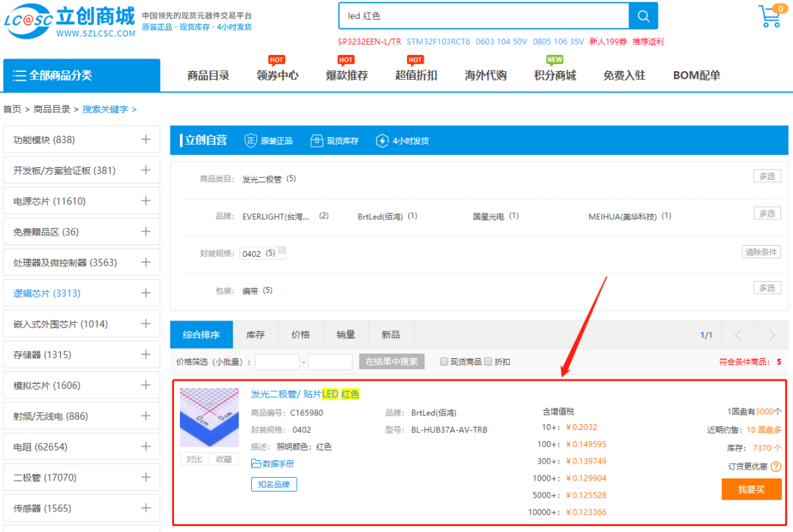Click the 知名品牌 tag button
The width and height of the screenshot is (793, 532).
tap(274, 484)
